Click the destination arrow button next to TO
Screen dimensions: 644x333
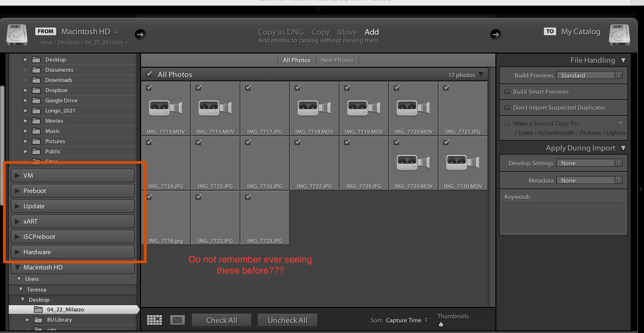[495, 34]
